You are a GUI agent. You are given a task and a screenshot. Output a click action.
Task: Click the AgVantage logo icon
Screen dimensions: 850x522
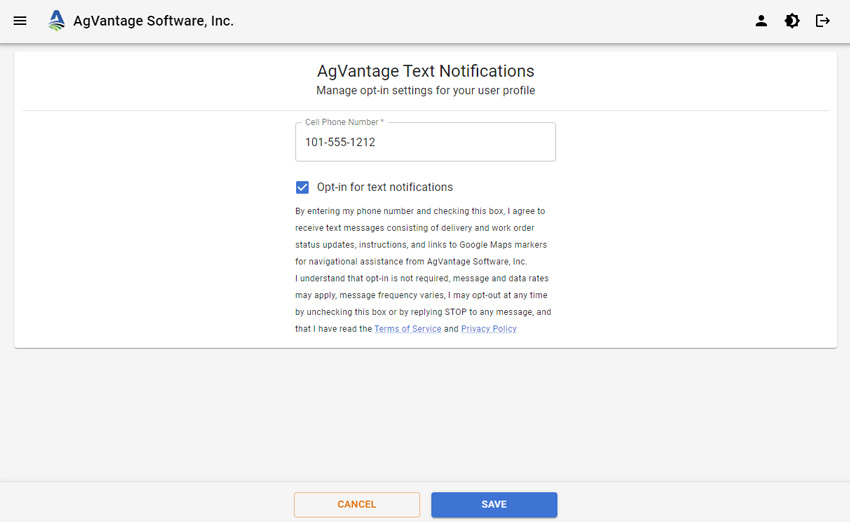pyautogui.click(x=56, y=21)
